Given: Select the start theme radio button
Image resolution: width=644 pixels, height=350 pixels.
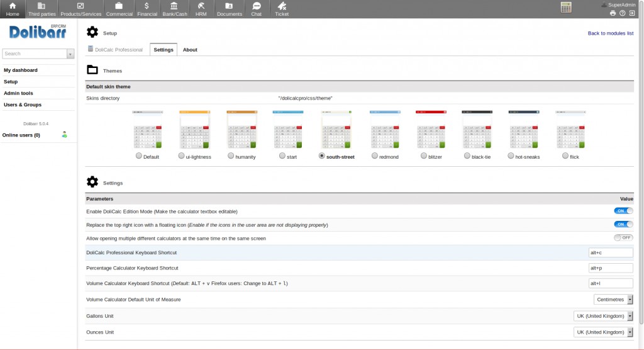Looking at the screenshot, I should point(282,156).
